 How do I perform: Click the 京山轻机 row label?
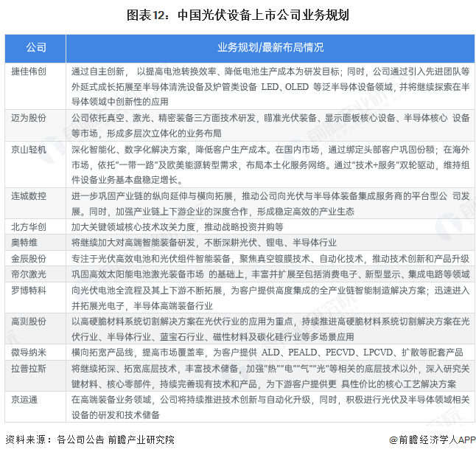pos(29,149)
